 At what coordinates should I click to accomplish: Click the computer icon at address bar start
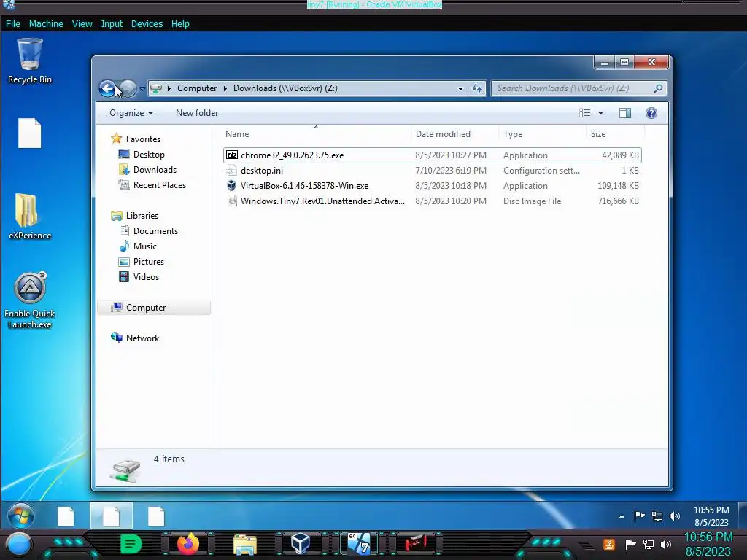tap(156, 88)
